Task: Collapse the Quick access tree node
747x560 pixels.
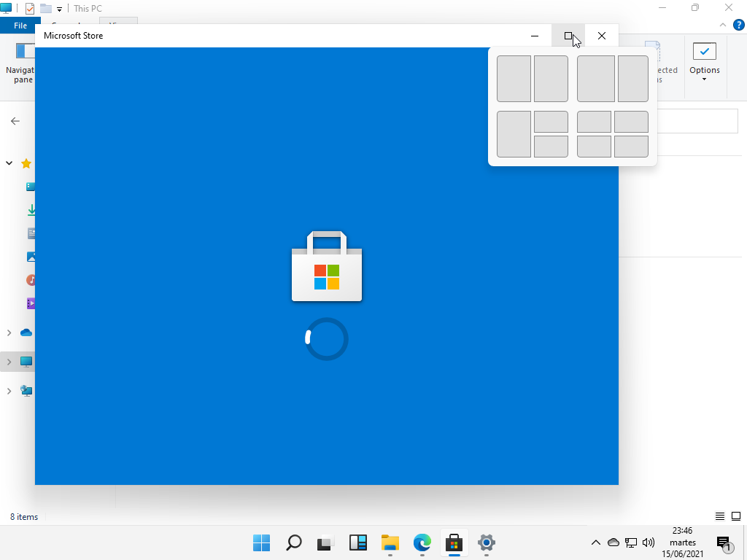Action: pyautogui.click(x=9, y=163)
